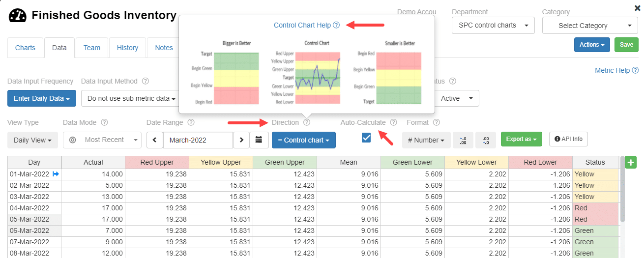
Task: Click the green plus add column button
Action: pyautogui.click(x=631, y=162)
